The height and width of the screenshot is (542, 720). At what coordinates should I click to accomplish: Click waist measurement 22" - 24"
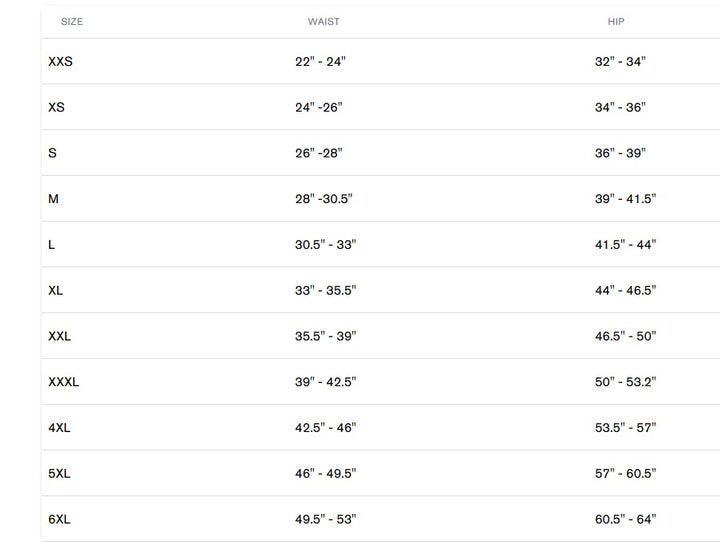pyautogui.click(x=320, y=62)
